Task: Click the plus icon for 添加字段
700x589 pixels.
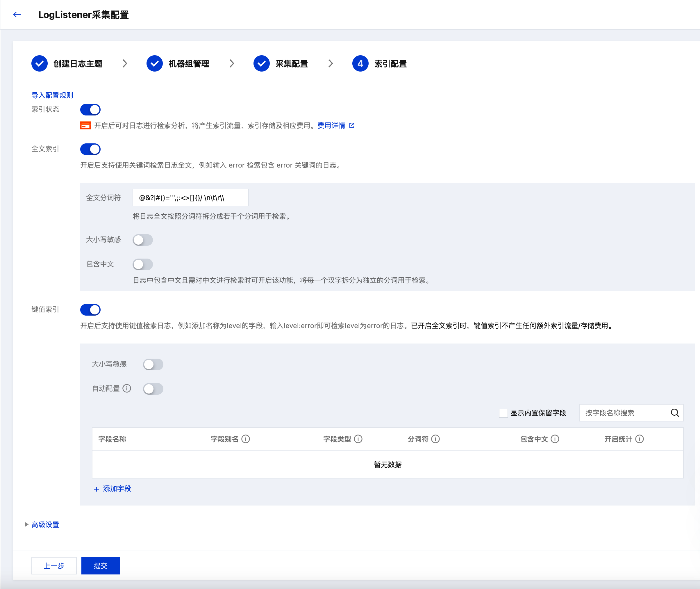Action: (x=97, y=489)
